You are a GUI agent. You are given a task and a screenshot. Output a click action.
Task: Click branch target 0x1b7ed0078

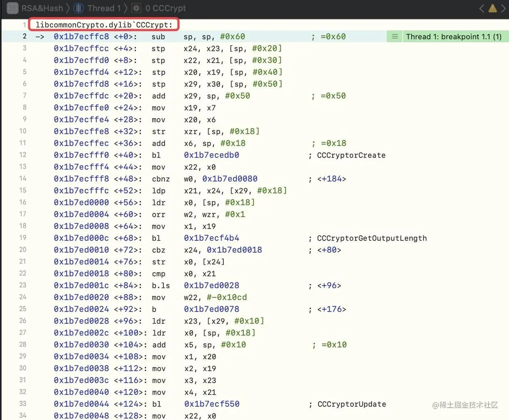click(x=211, y=309)
